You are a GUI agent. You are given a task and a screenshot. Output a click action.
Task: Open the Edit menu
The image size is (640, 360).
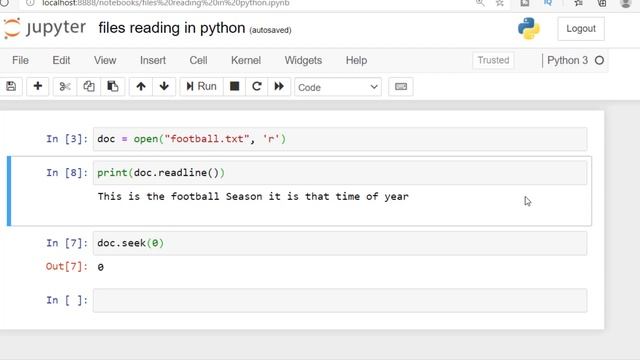61,60
